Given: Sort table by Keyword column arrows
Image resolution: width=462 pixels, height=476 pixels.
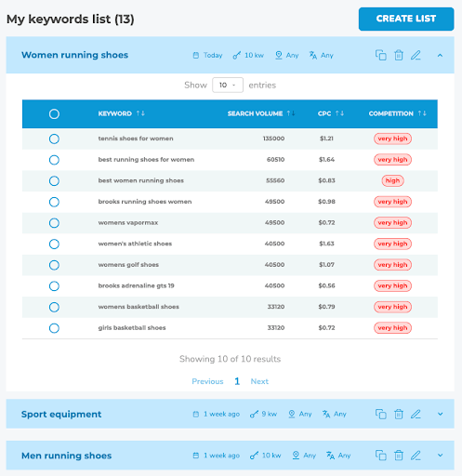Looking at the screenshot, I should (140, 113).
